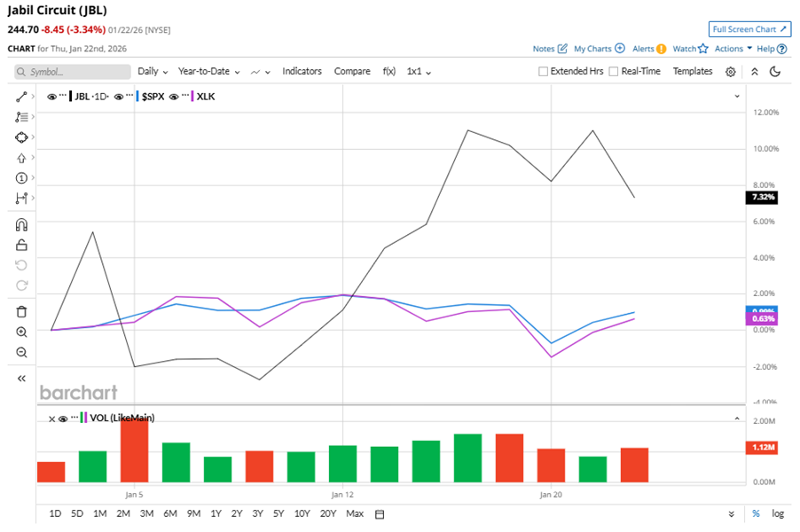Image resolution: width=800 pixels, height=532 pixels.
Task: Open VOL indicator options ellipsis
Action: coord(75,418)
